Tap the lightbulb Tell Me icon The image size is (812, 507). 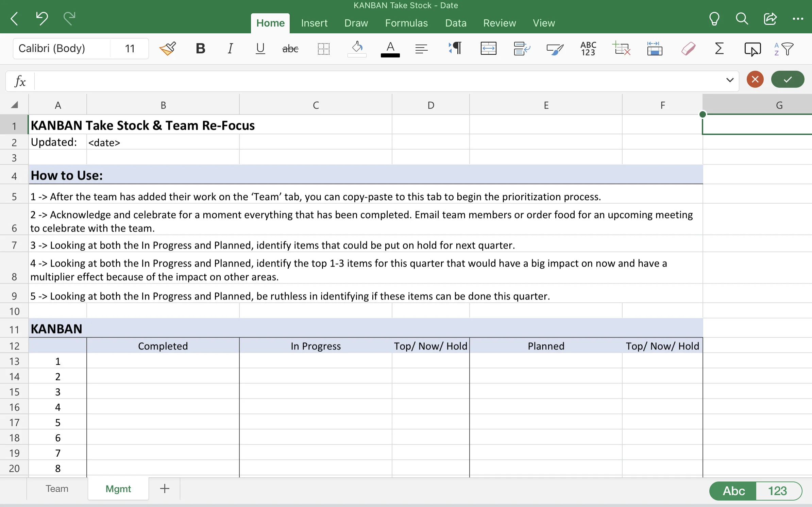pyautogui.click(x=714, y=19)
